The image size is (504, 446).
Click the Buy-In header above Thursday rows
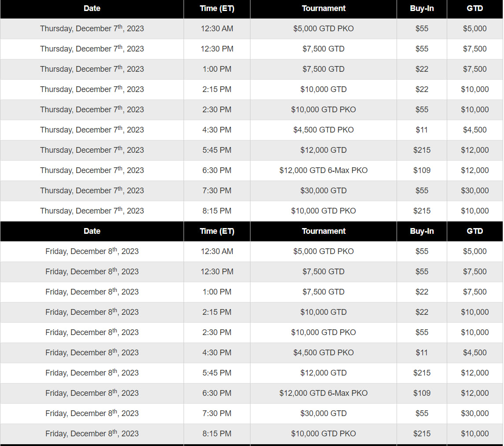[422, 8]
